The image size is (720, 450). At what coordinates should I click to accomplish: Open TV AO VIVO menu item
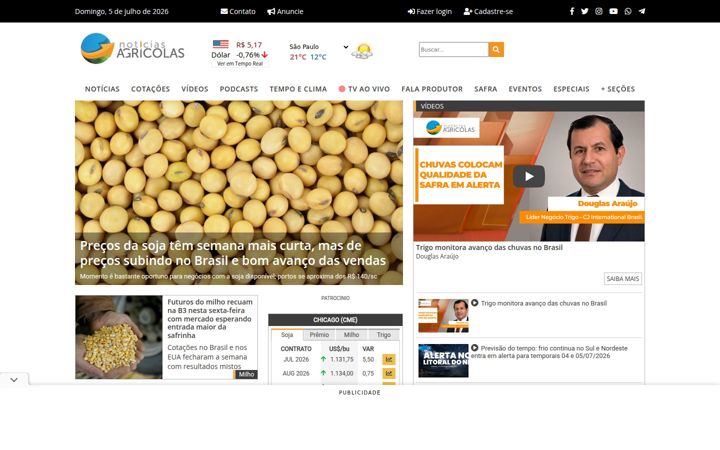pyautogui.click(x=364, y=89)
